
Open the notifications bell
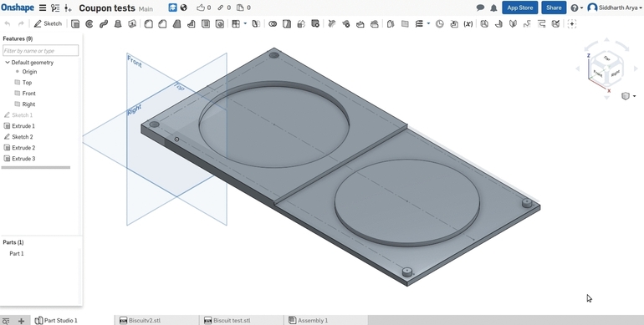[x=493, y=8]
